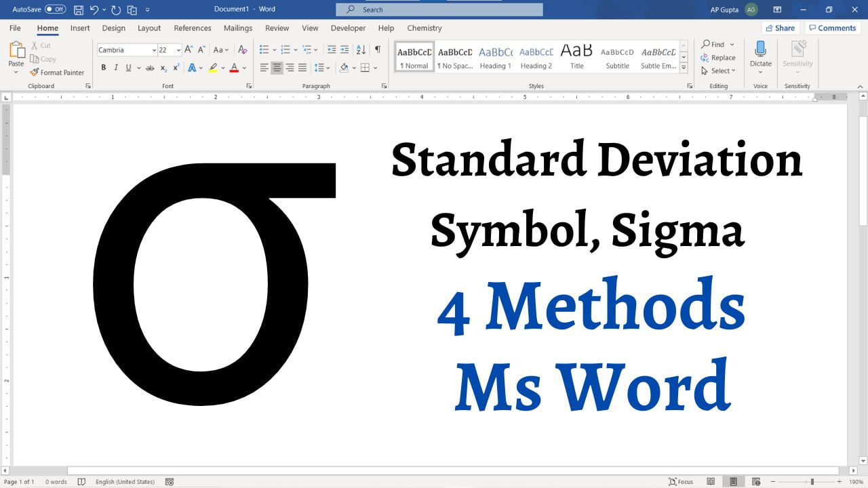868x488 pixels.
Task: Turn on the AutoSave toggle
Action: pos(55,9)
